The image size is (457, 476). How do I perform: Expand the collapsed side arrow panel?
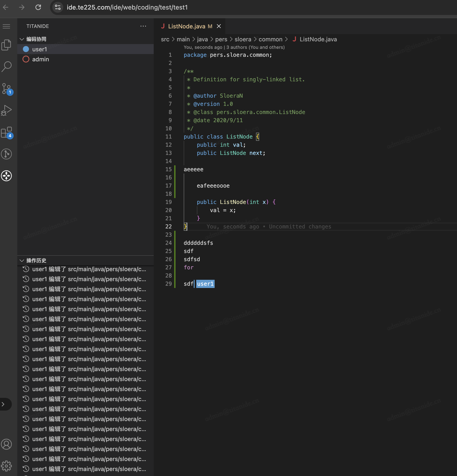tap(3, 404)
